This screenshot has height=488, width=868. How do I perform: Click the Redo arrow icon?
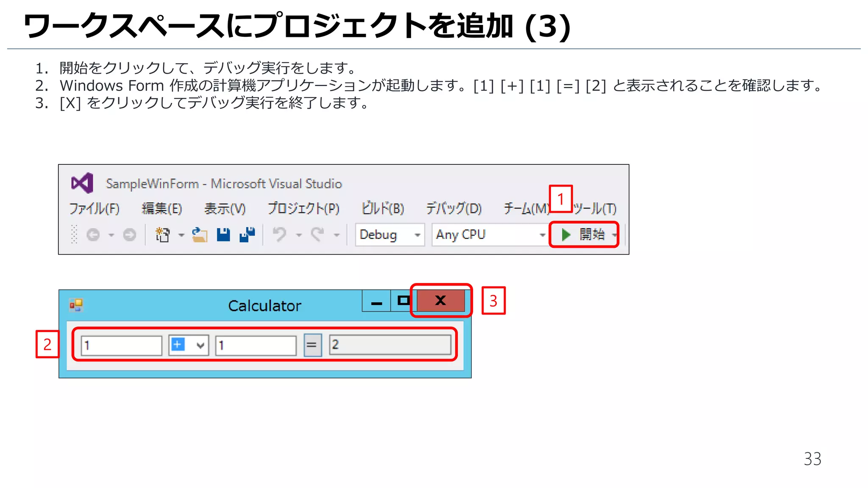pyautogui.click(x=317, y=234)
